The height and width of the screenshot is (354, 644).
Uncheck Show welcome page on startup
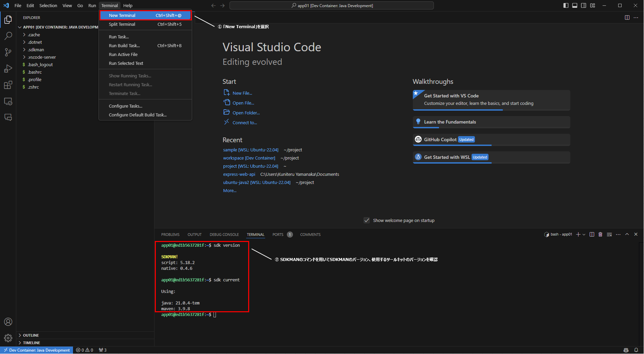tap(367, 220)
